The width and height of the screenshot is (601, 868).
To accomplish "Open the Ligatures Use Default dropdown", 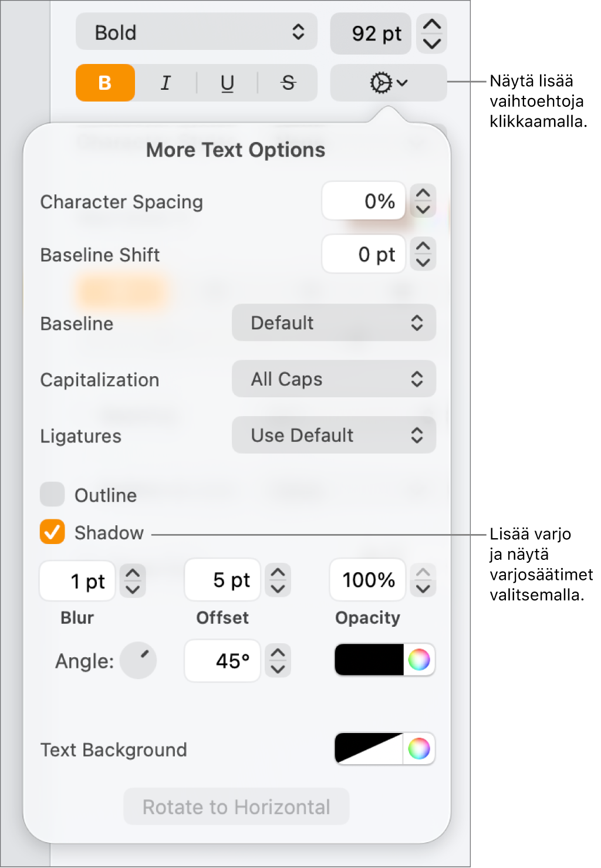I will [x=333, y=435].
